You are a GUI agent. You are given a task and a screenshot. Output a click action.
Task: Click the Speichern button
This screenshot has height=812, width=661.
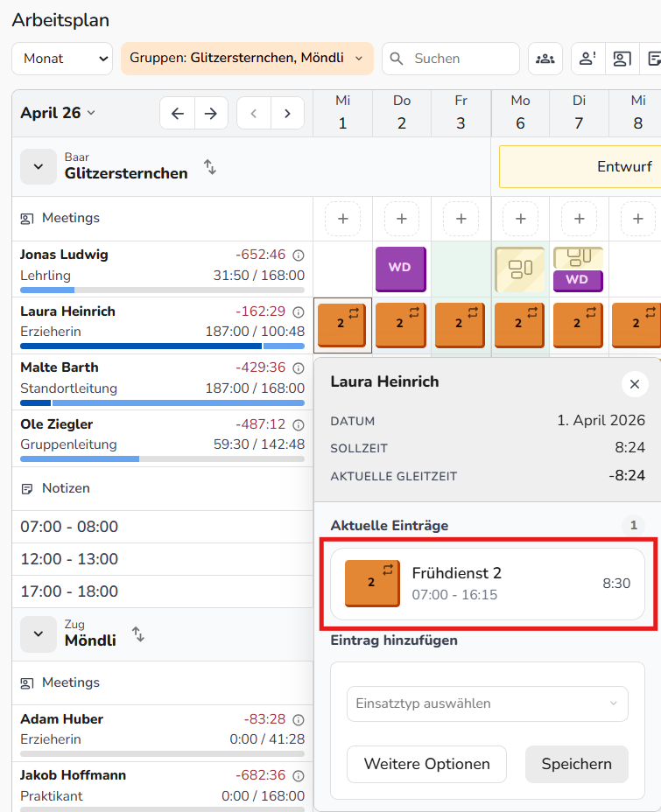pyautogui.click(x=576, y=764)
